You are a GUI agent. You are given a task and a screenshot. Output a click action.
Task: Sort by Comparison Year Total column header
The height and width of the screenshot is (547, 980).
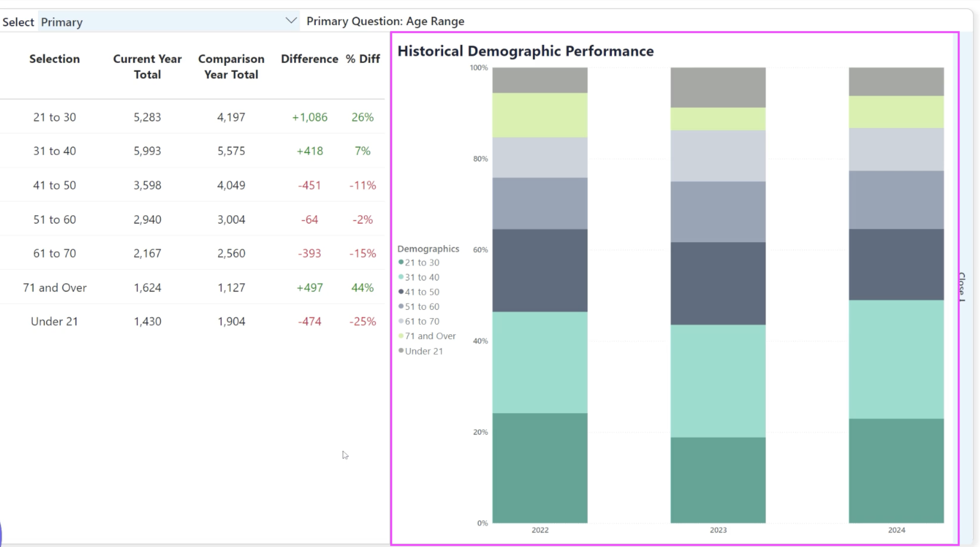(x=231, y=67)
